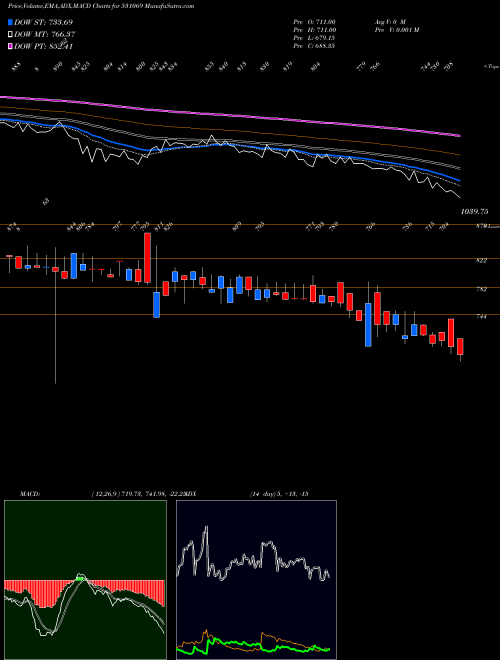Click the large blue candle near the 744 line
Screen dimensions: 500x660
point(368,325)
